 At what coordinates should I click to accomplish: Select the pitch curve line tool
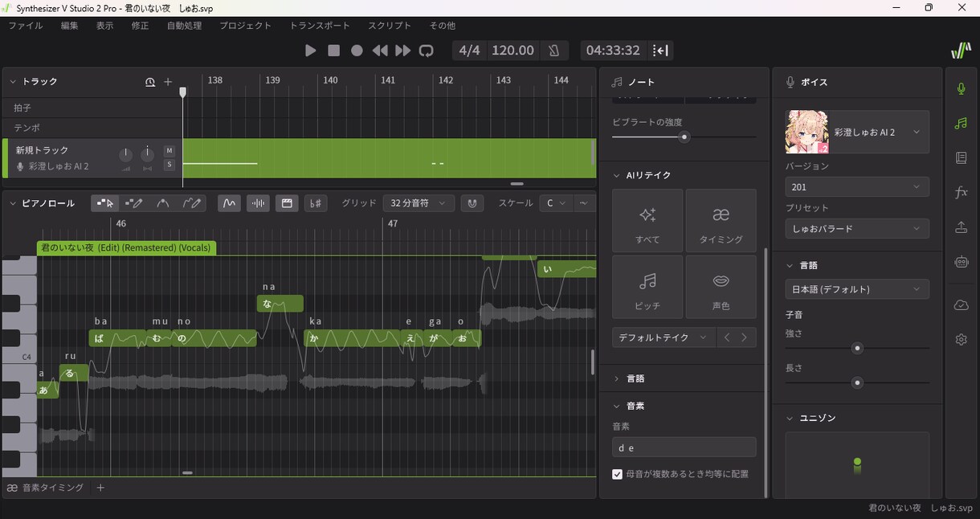(x=163, y=203)
